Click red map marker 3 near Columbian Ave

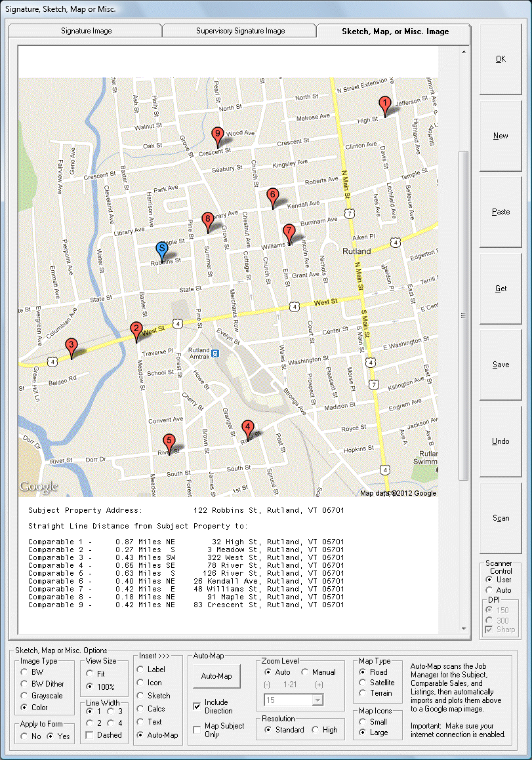(x=72, y=348)
